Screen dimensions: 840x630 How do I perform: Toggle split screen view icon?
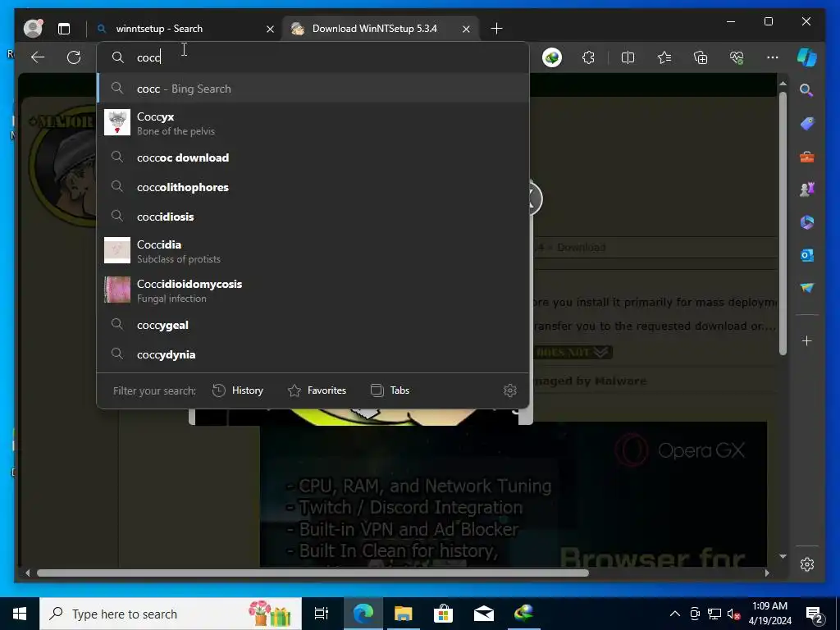pos(628,57)
